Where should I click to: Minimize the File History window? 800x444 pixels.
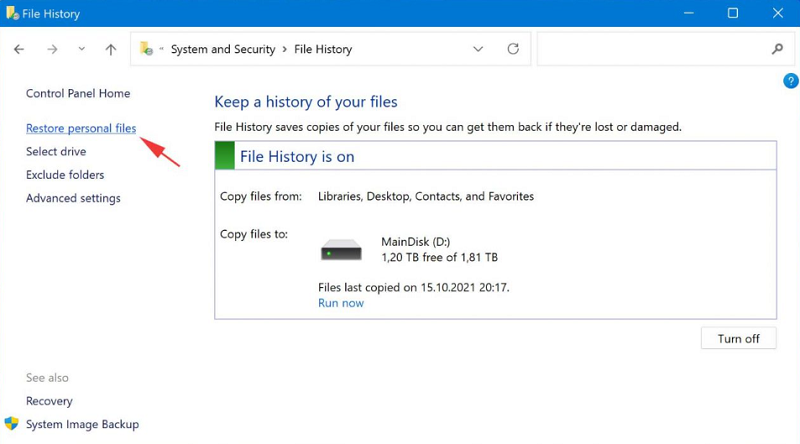point(689,13)
